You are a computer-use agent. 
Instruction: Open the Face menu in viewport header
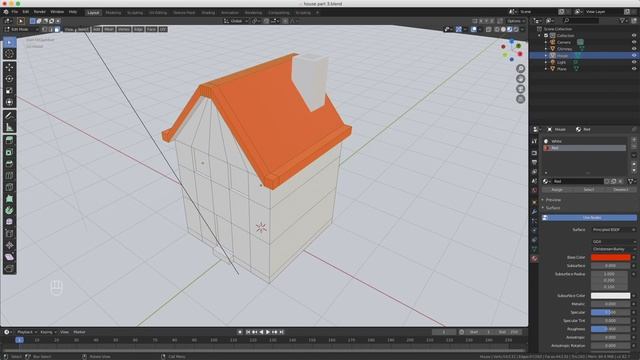(151, 29)
